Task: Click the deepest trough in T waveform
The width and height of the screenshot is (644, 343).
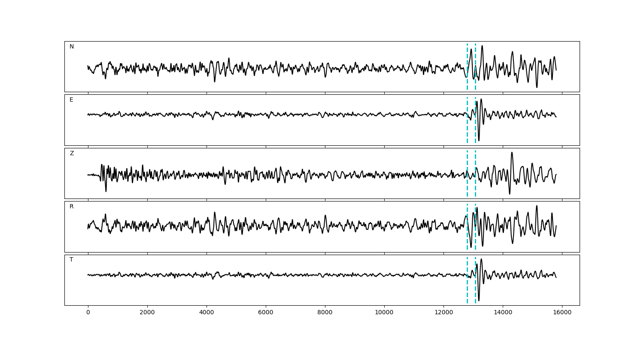Action: tap(479, 301)
